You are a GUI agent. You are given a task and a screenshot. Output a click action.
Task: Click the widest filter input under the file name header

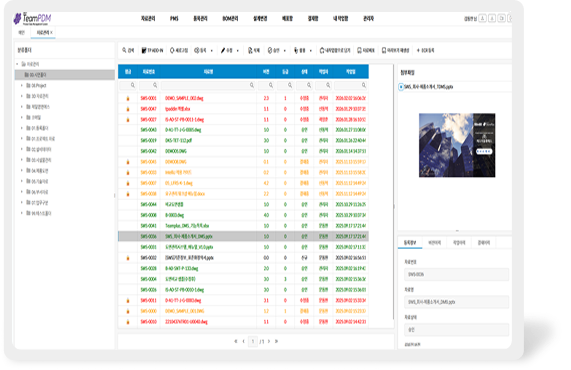208,85
